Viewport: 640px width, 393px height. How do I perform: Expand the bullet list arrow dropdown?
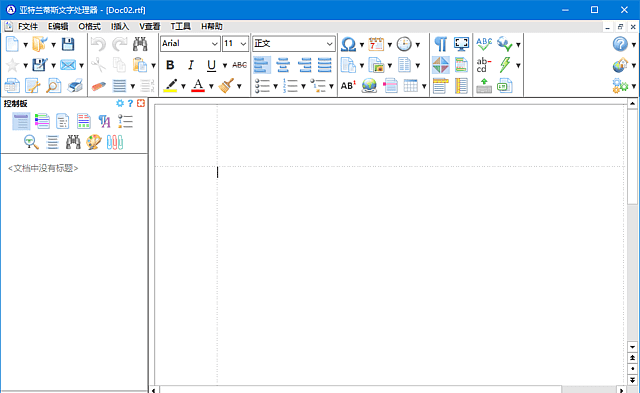[276, 87]
